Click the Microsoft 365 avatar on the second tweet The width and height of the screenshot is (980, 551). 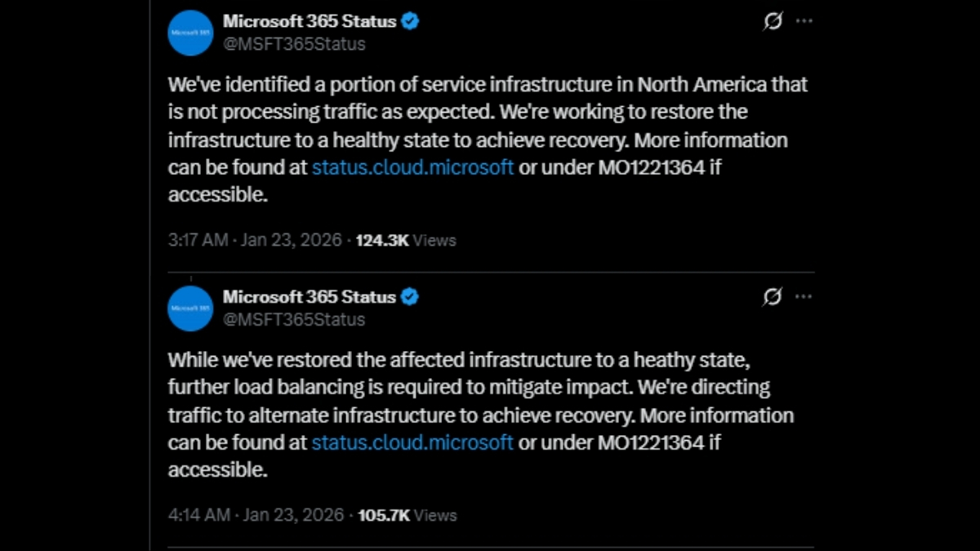coord(189,309)
